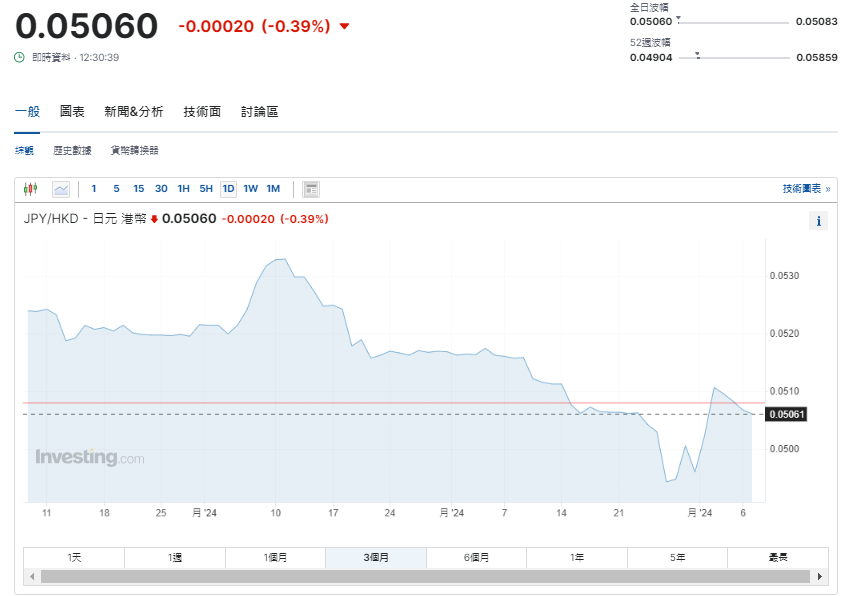Select the 1W interval
This screenshot has height=596, width=847.
[250, 188]
